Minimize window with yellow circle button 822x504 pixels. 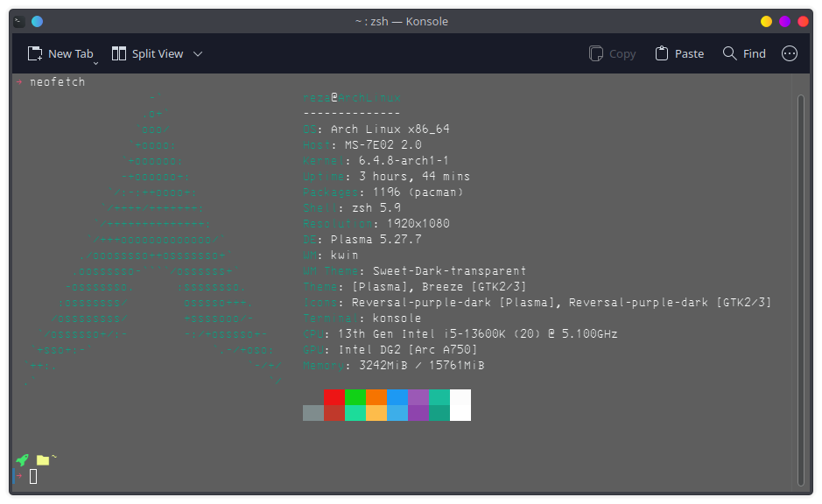click(767, 22)
